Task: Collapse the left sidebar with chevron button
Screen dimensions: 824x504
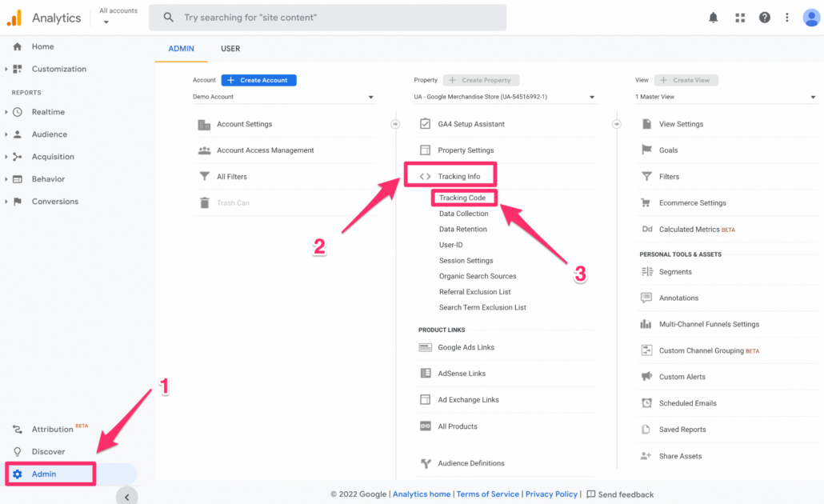Action: click(126, 497)
